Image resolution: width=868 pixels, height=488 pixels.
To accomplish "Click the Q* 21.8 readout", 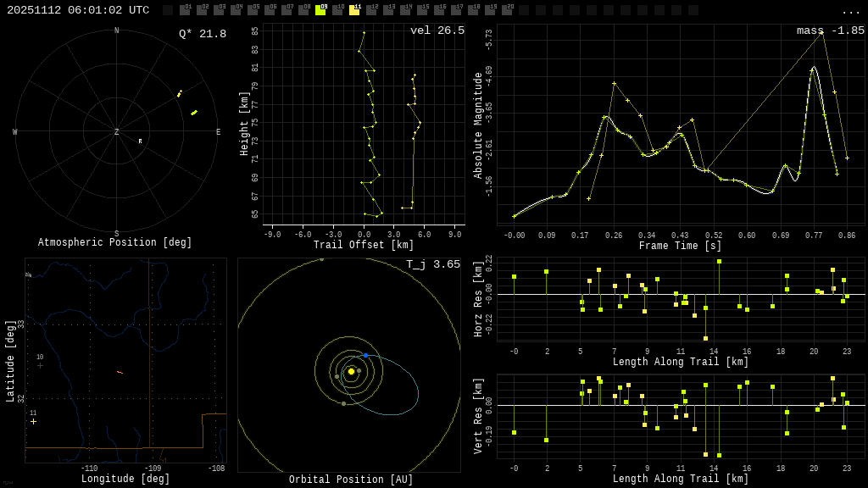I will tap(202, 34).
